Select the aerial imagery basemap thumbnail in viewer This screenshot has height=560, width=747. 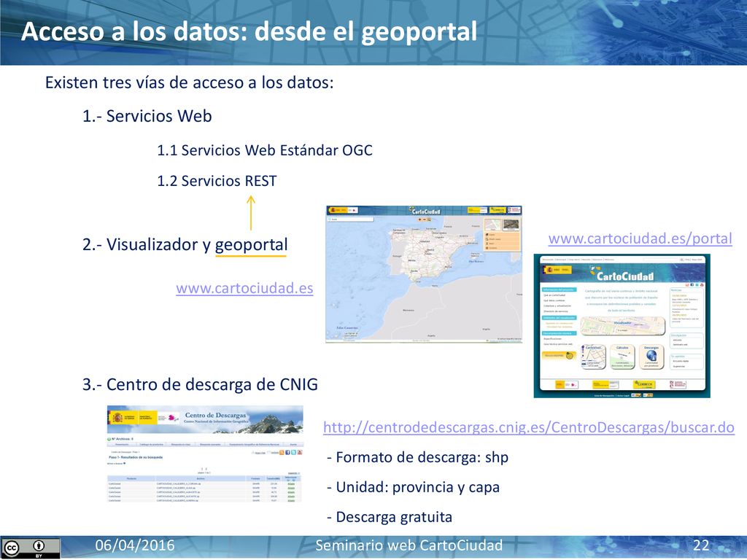511,225
